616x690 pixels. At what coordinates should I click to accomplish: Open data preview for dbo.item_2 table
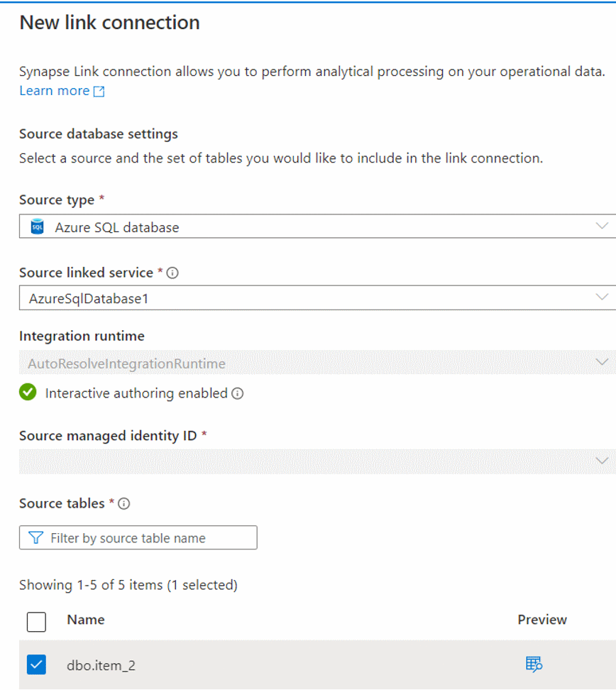(x=534, y=664)
